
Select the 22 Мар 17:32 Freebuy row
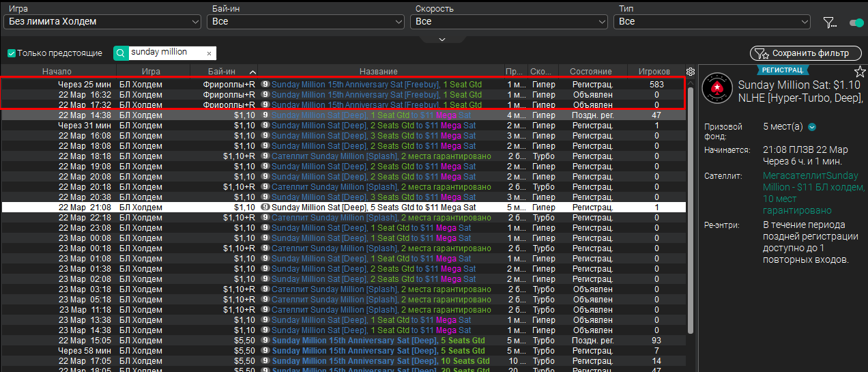tap(343, 105)
